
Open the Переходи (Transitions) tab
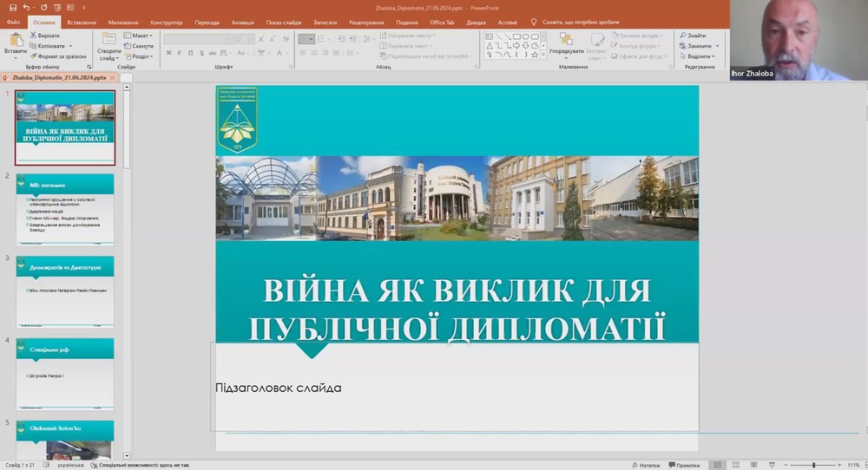click(x=207, y=23)
